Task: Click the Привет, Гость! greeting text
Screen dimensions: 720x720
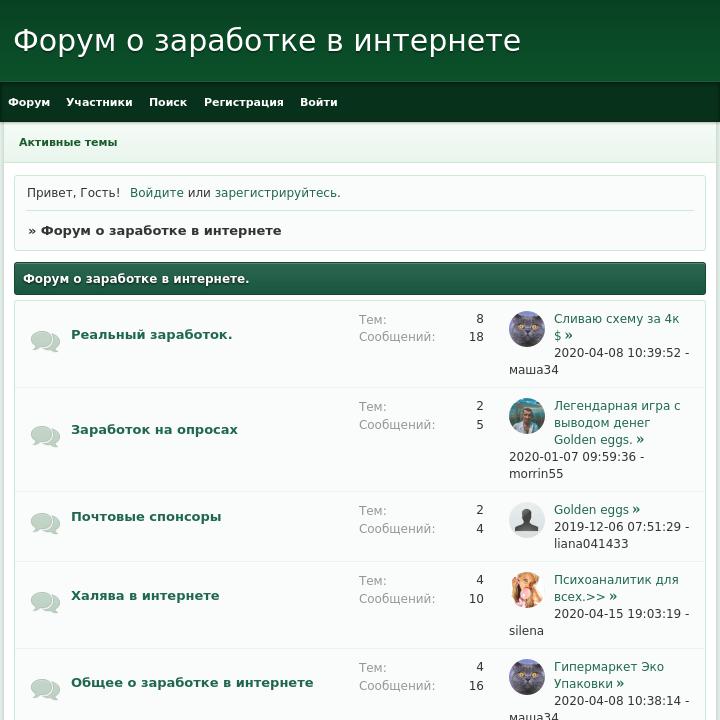Action: coord(73,193)
